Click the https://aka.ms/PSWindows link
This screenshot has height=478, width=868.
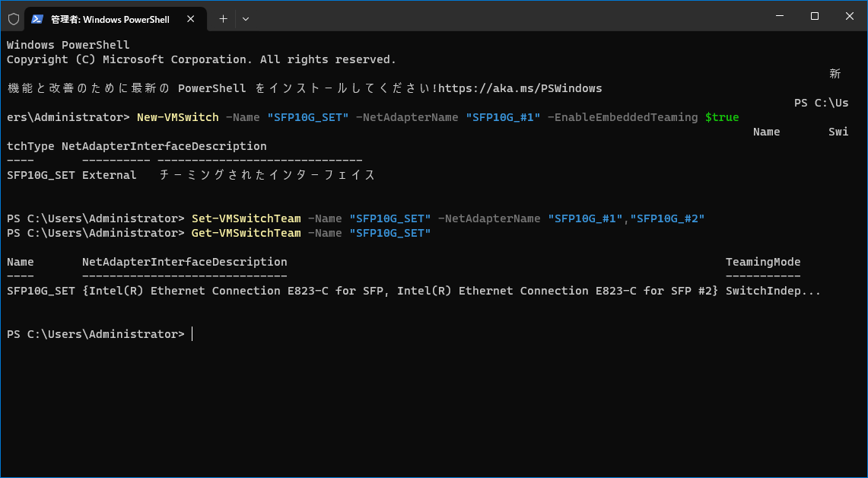pos(520,88)
